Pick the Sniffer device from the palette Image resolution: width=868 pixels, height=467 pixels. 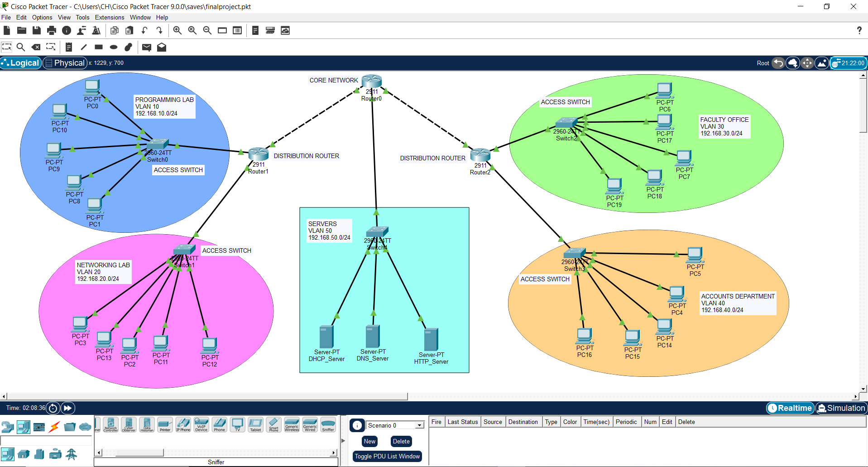[x=328, y=425]
